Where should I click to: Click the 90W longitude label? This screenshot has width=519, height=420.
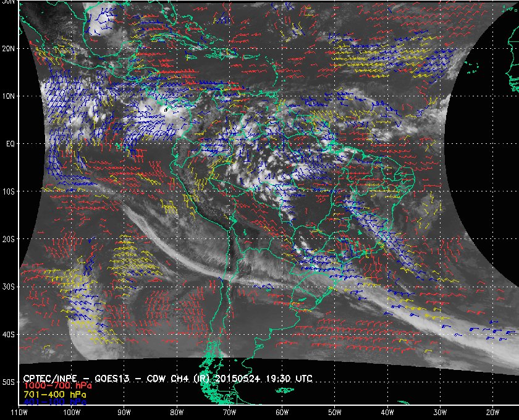point(124,413)
